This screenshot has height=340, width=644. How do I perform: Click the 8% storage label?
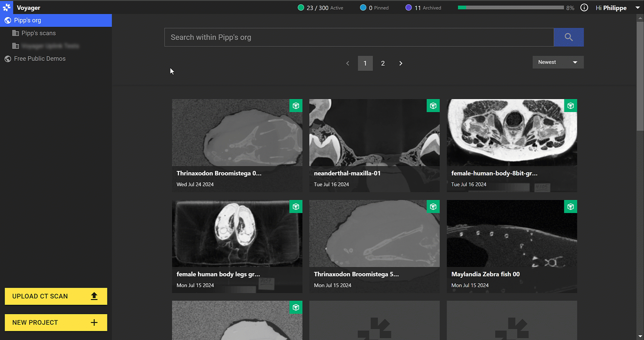pyautogui.click(x=570, y=8)
